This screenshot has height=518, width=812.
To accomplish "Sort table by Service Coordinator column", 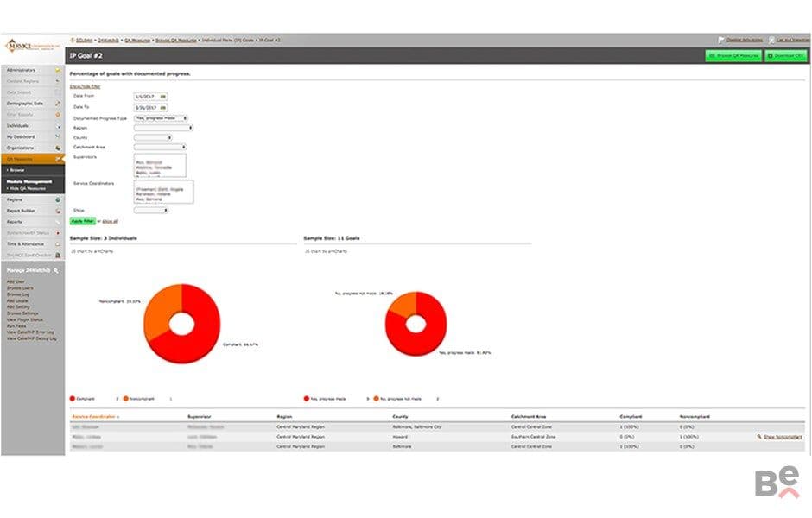I will pos(95,417).
